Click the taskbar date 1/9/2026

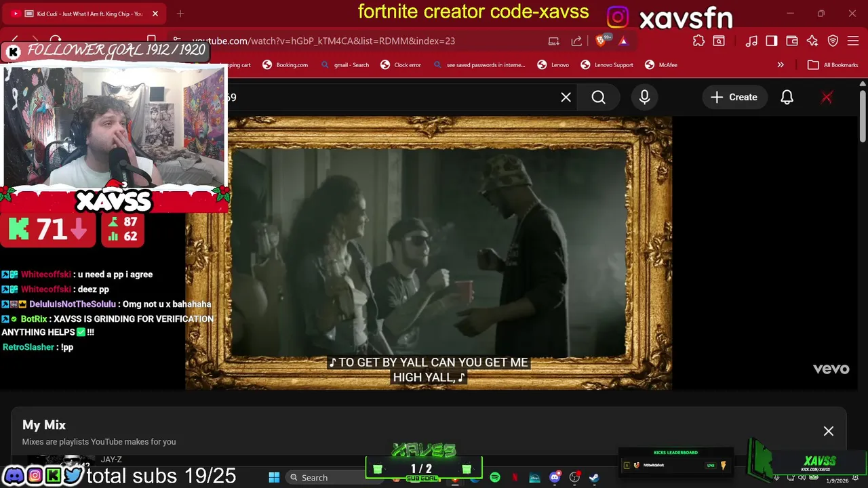click(837, 481)
